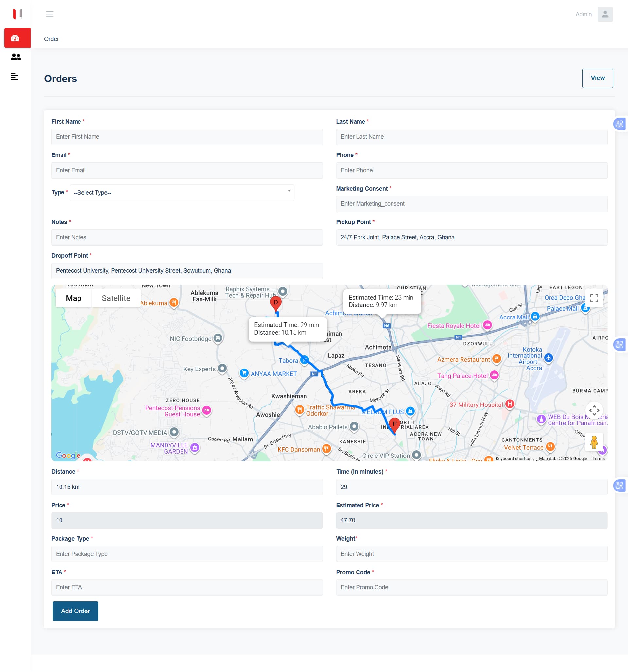628x672 pixels.
Task: Open the users sidebar icon
Action: click(x=16, y=57)
